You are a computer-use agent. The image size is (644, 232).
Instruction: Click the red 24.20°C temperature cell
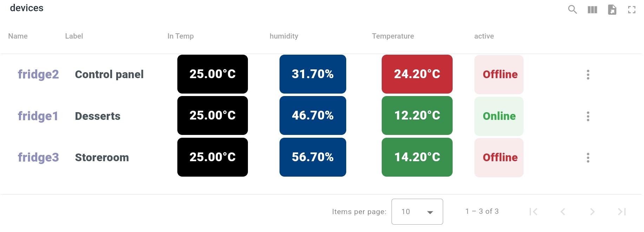point(417,74)
